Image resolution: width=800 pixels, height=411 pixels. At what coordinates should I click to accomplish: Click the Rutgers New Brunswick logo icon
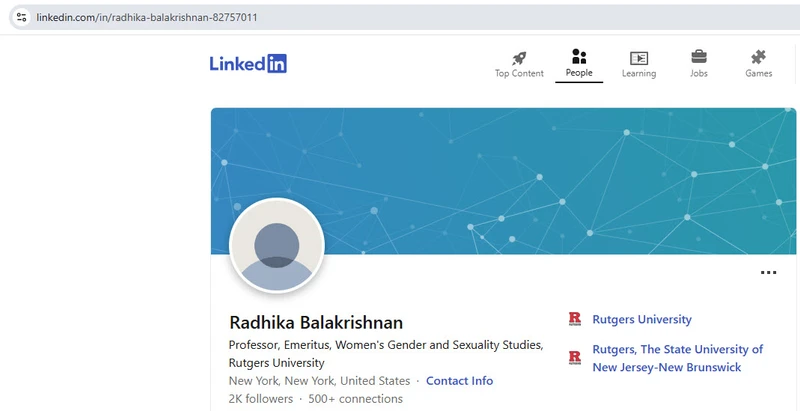[575, 357]
